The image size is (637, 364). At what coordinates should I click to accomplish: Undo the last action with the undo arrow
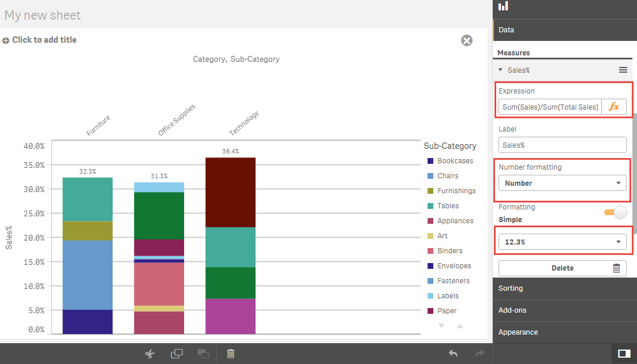click(x=453, y=354)
